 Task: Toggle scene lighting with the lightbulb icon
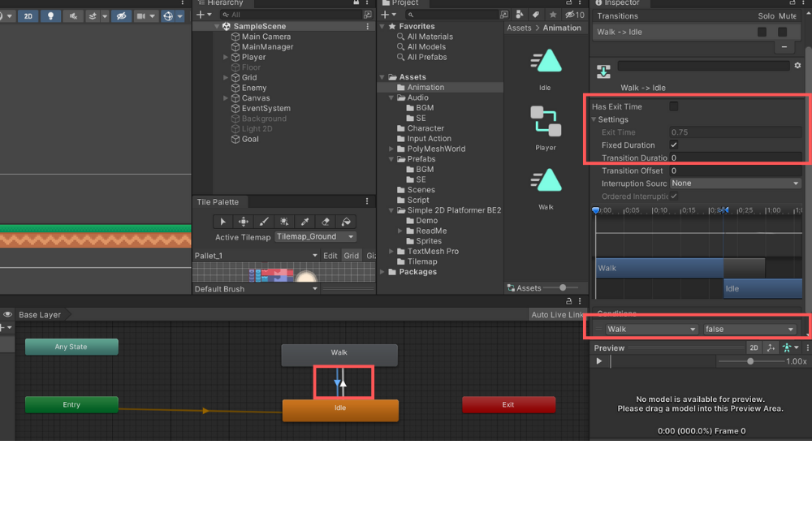click(x=51, y=16)
